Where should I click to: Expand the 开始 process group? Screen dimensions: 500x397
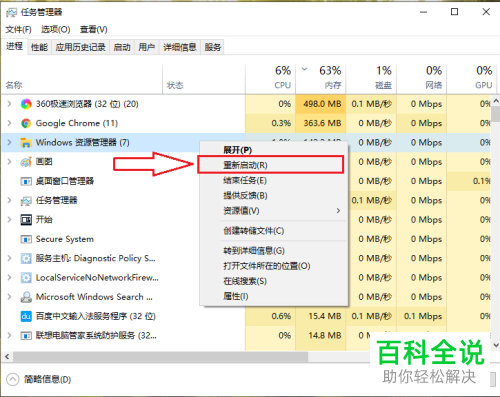(9, 220)
